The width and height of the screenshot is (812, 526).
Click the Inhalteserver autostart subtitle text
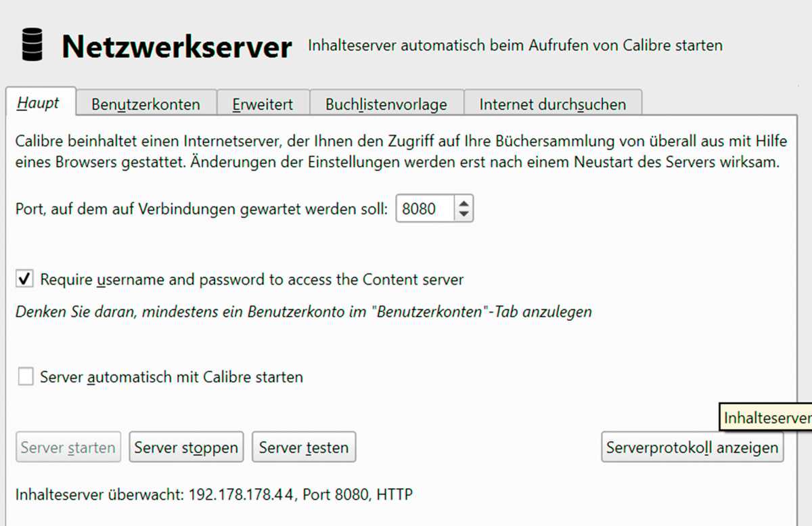(514, 45)
